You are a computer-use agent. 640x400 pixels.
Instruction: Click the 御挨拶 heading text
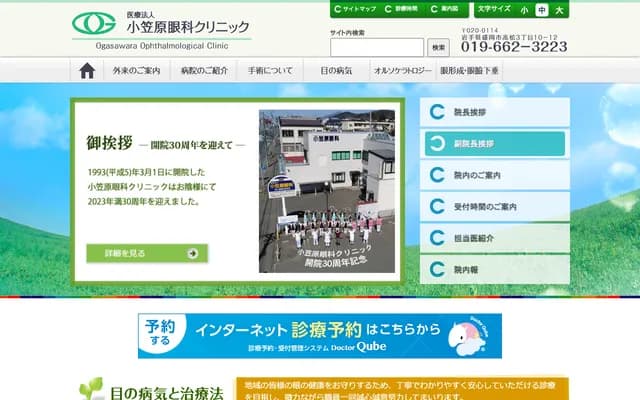109,143
